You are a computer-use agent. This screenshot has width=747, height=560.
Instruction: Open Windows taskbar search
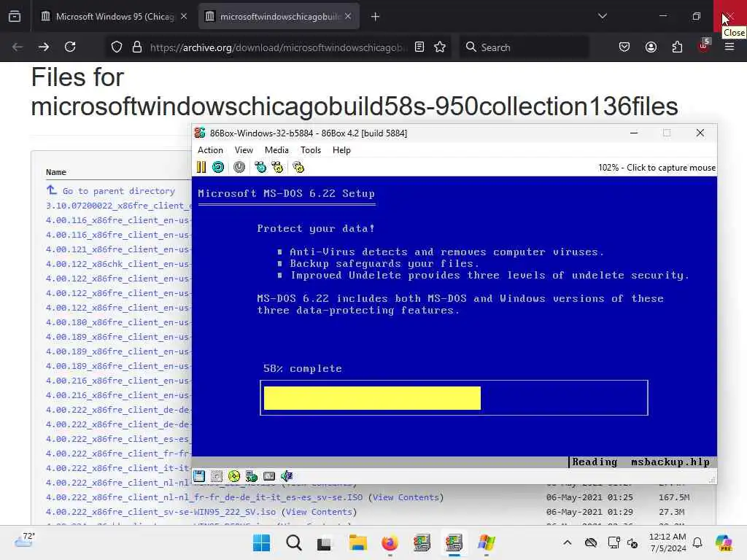click(293, 542)
